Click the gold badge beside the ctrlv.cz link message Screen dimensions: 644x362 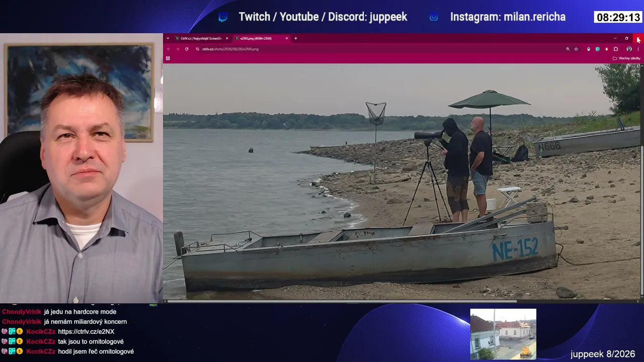click(20, 332)
